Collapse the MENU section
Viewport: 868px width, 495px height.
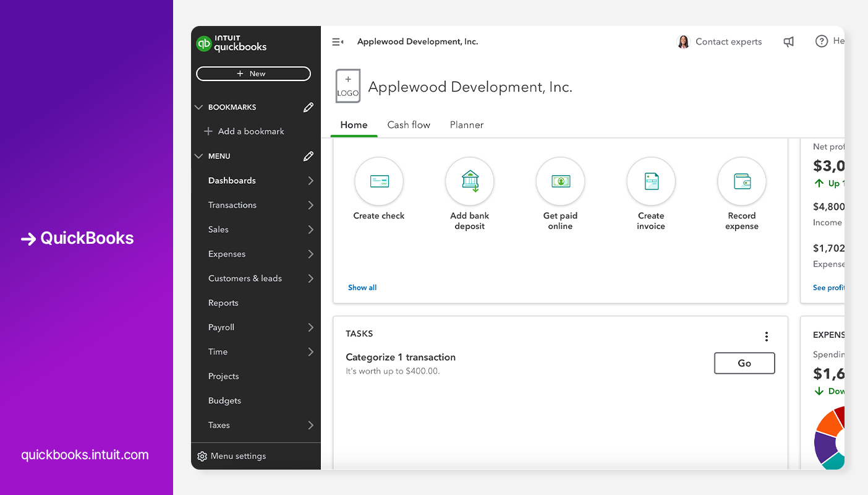pyautogui.click(x=198, y=156)
